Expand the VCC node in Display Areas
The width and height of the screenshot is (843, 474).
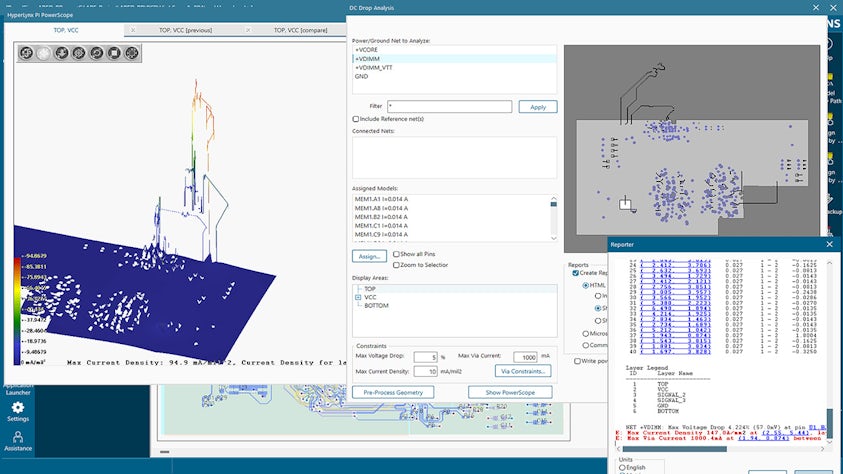coord(358,297)
